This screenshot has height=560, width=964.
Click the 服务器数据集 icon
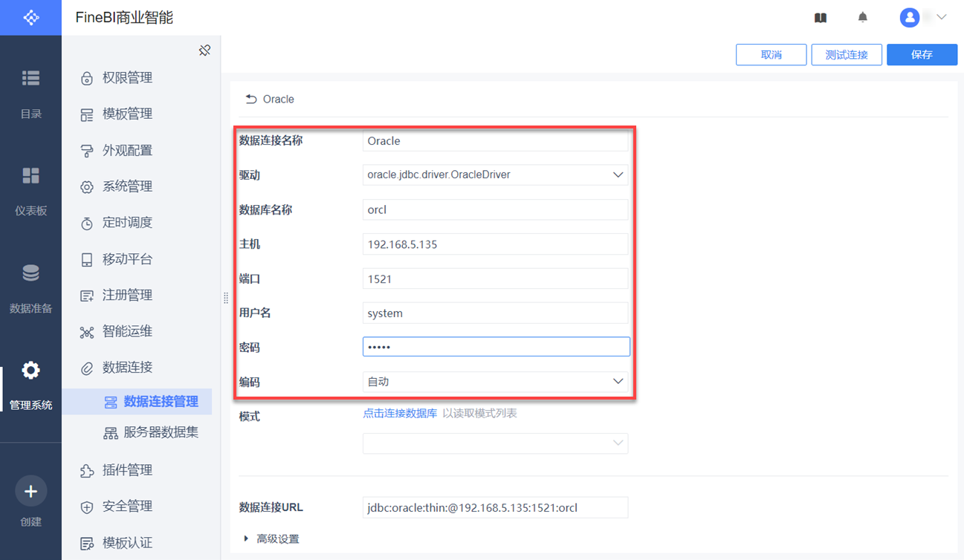(x=111, y=433)
